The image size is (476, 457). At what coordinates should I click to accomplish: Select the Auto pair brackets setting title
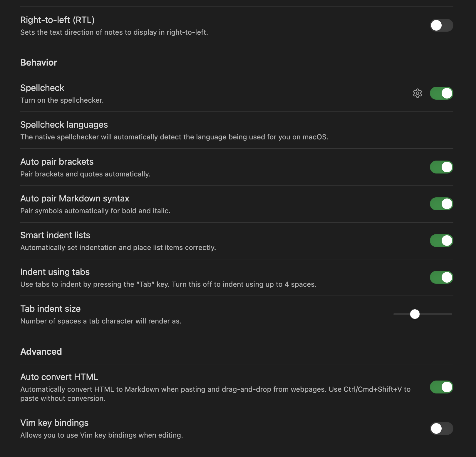(x=57, y=161)
